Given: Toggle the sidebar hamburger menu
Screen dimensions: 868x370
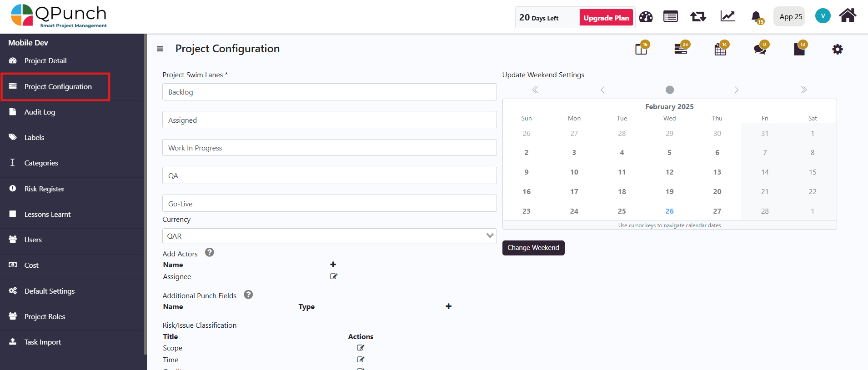Looking at the screenshot, I should pos(160,49).
